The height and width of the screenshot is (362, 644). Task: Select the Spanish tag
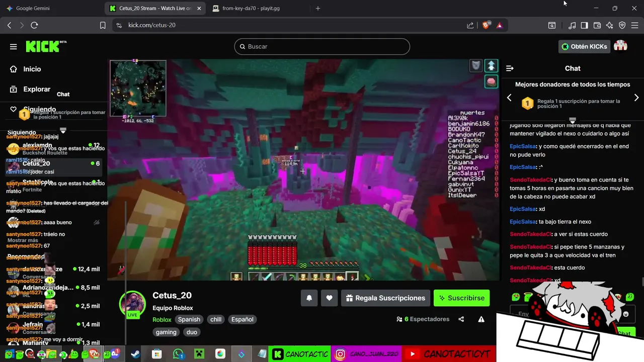coord(189,319)
